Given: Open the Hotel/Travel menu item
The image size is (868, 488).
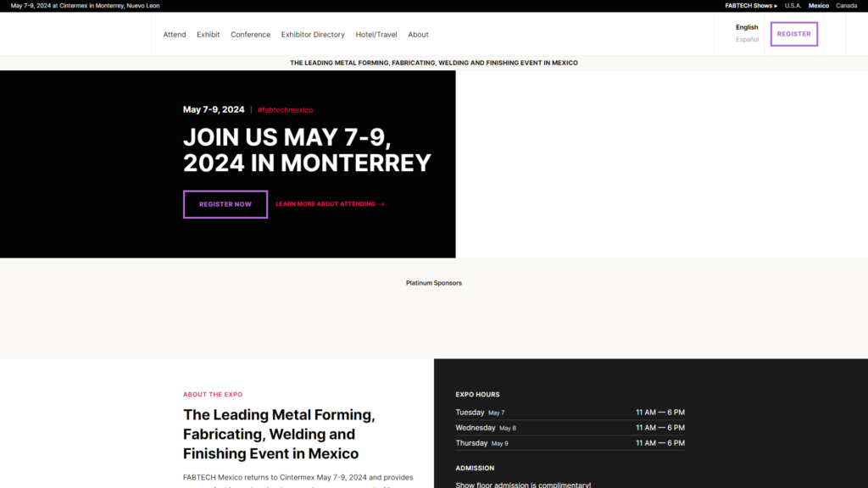Looking at the screenshot, I should 376,34.
